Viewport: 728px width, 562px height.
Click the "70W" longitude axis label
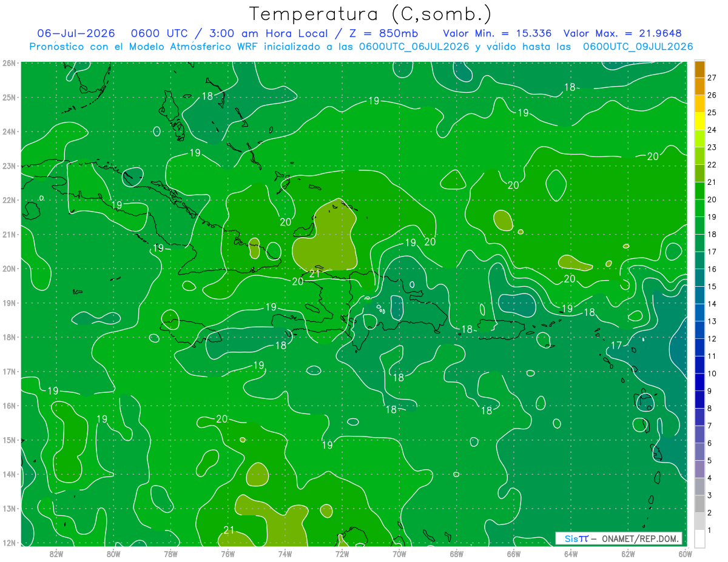[399, 554]
